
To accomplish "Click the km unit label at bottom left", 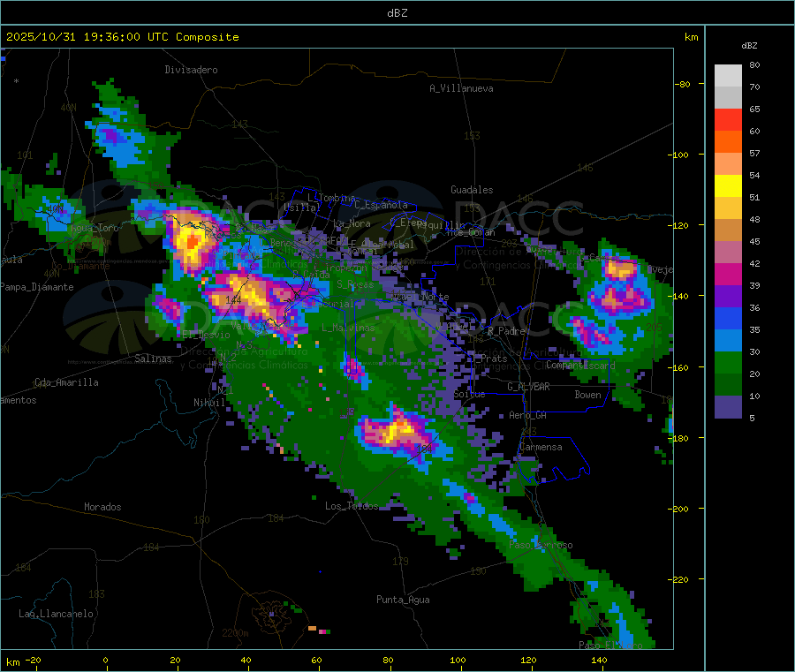I will tap(12, 662).
